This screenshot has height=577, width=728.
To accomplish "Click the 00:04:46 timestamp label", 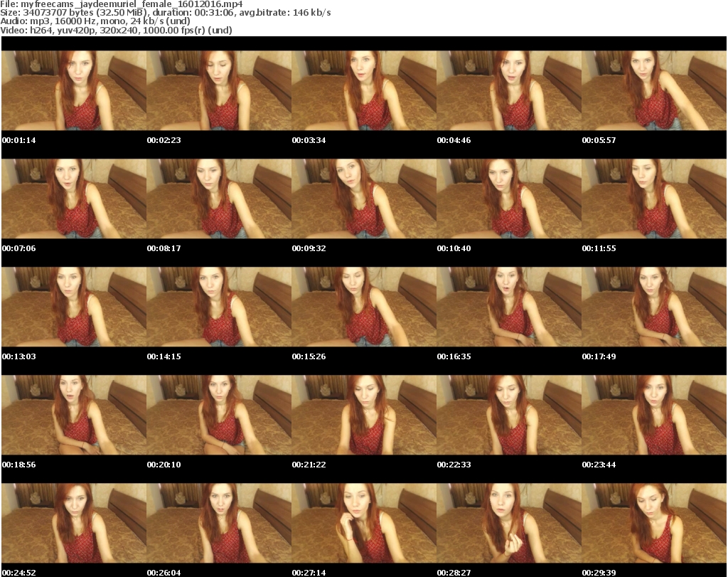I will pos(454,140).
